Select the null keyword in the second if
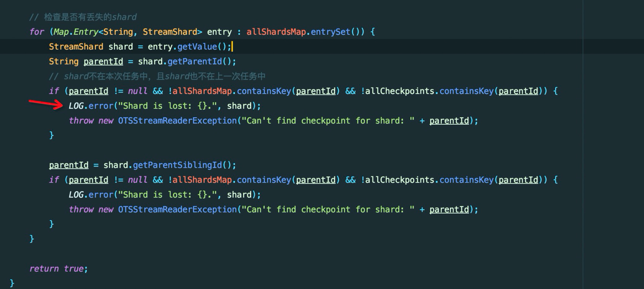644x289 pixels. [137, 180]
